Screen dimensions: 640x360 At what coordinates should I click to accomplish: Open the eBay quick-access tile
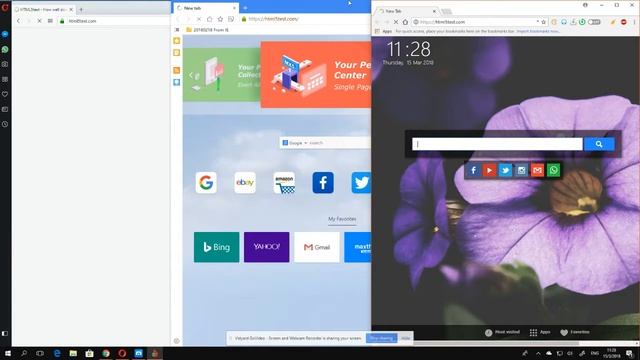[245, 182]
